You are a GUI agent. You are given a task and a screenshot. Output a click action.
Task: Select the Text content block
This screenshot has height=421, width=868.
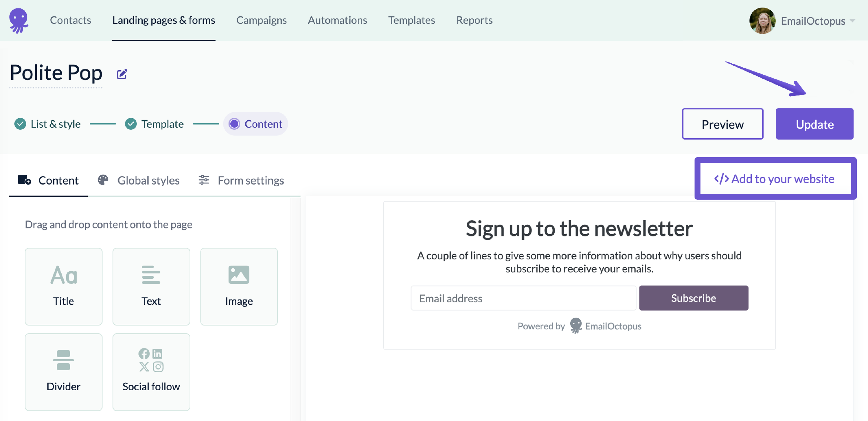coord(151,286)
